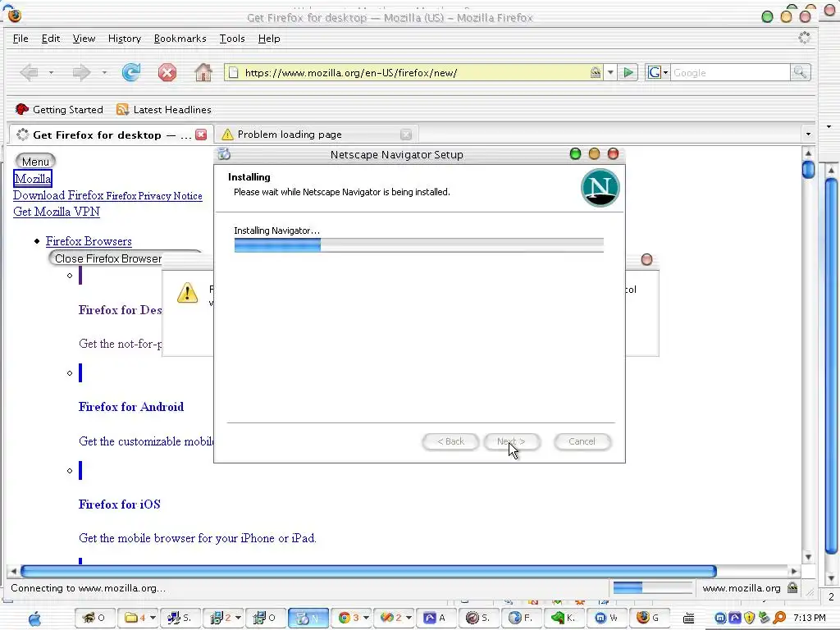Click the Firefox for iOS heading
840x630 pixels.
120,504
